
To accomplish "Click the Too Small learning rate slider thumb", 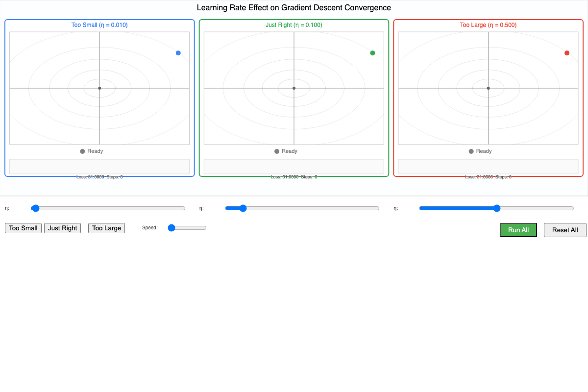I will (35, 208).
